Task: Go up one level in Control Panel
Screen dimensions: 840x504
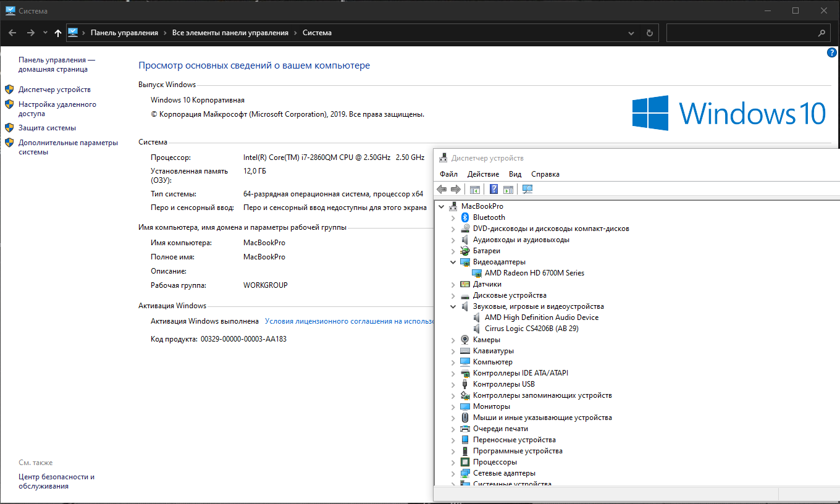Action: [58, 33]
